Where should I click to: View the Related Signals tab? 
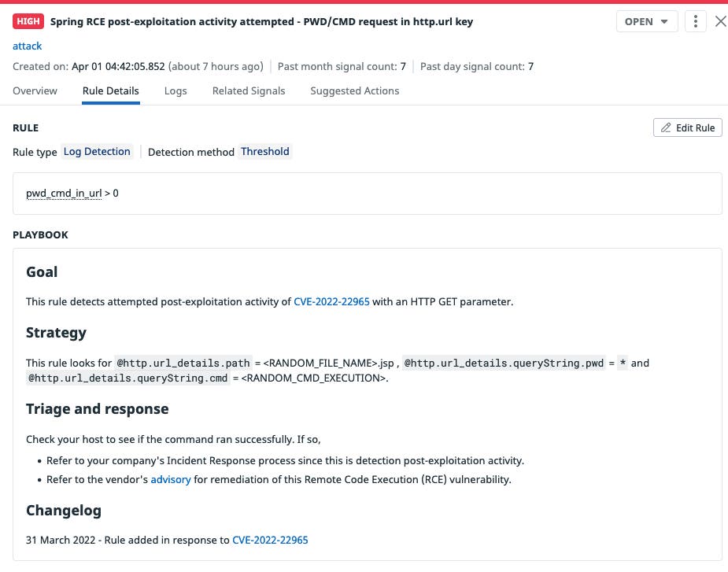click(x=248, y=90)
